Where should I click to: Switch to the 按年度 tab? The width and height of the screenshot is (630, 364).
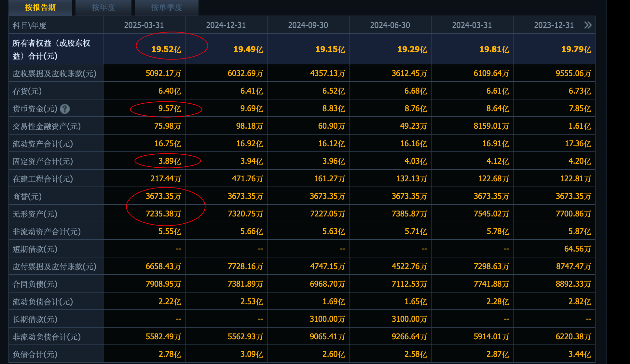click(103, 7)
